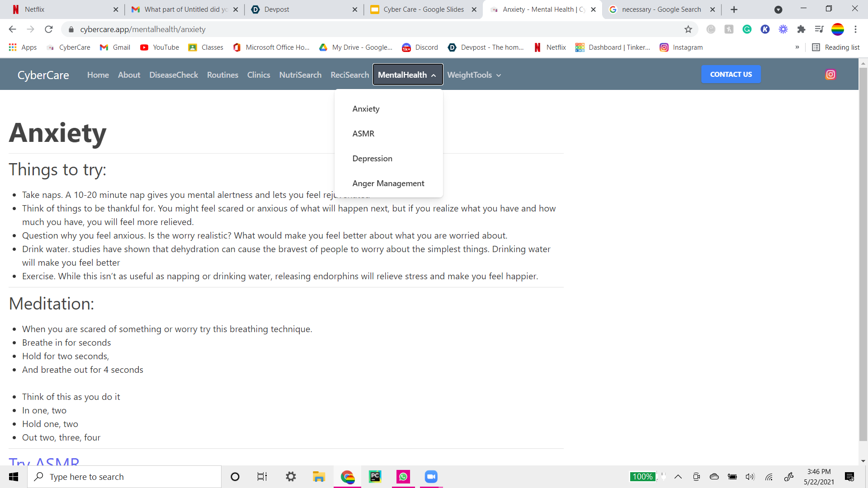The width and height of the screenshot is (868, 488).
Task: Open Chrome's three-dot menu
Action: [855, 29]
